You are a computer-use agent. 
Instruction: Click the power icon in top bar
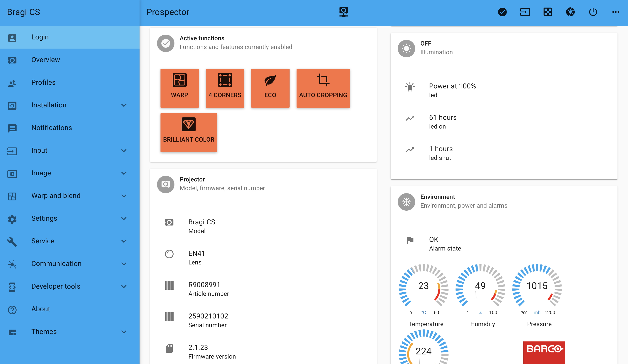(593, 12)
